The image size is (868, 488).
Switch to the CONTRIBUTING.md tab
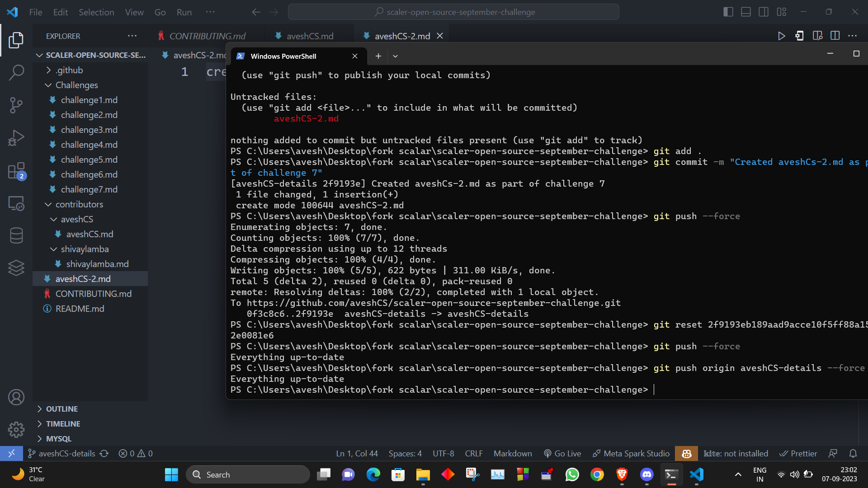point(207,36)
